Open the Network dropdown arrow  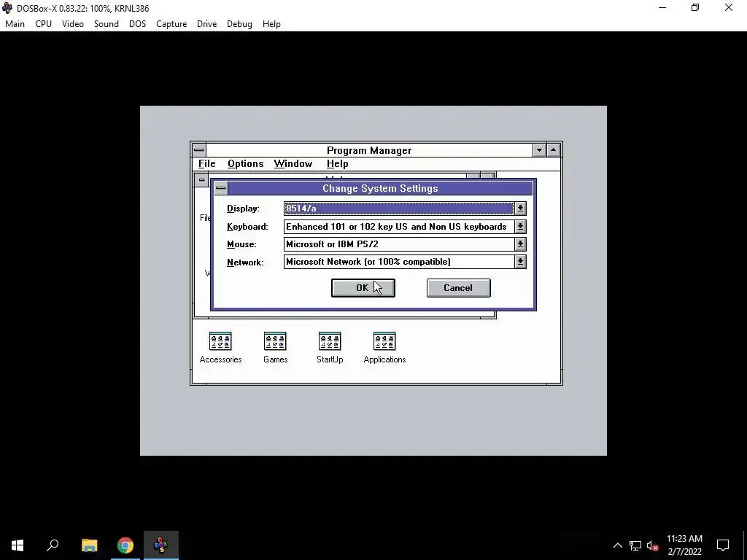(520, 262)
